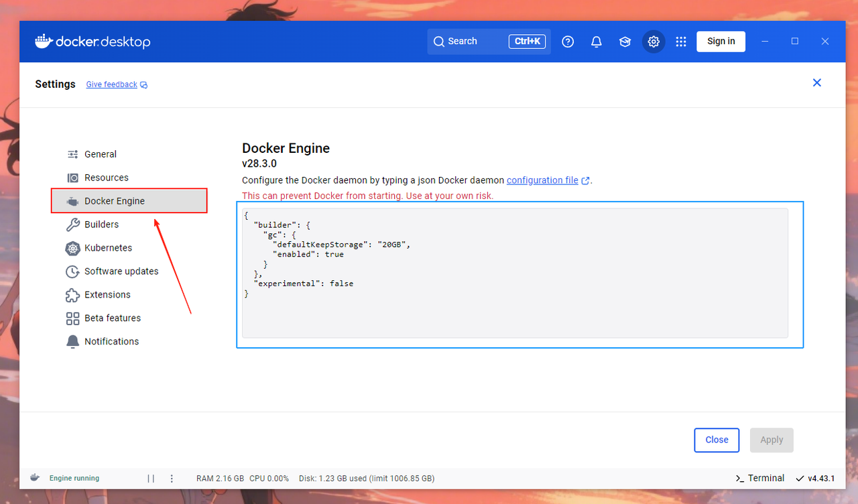
Task: Open the Help question mark icon
Action: point(568,42)
